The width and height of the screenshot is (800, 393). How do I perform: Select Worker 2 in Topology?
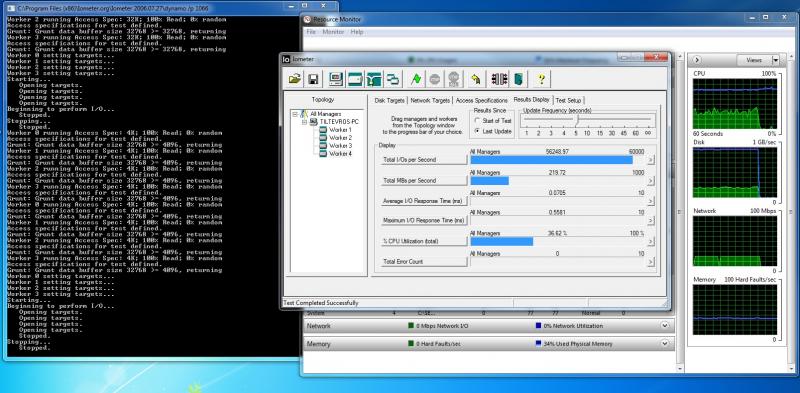(x=340, y=138)
